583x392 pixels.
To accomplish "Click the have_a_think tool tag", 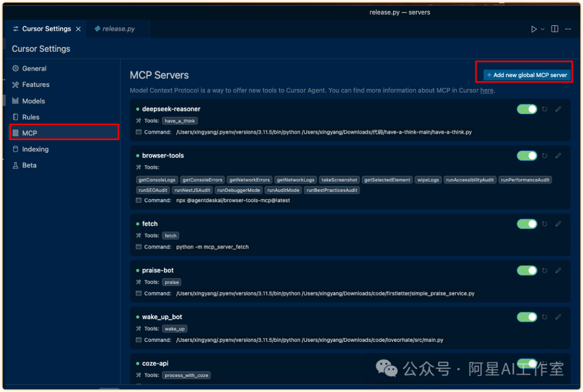I will click(x=180, y=121).
